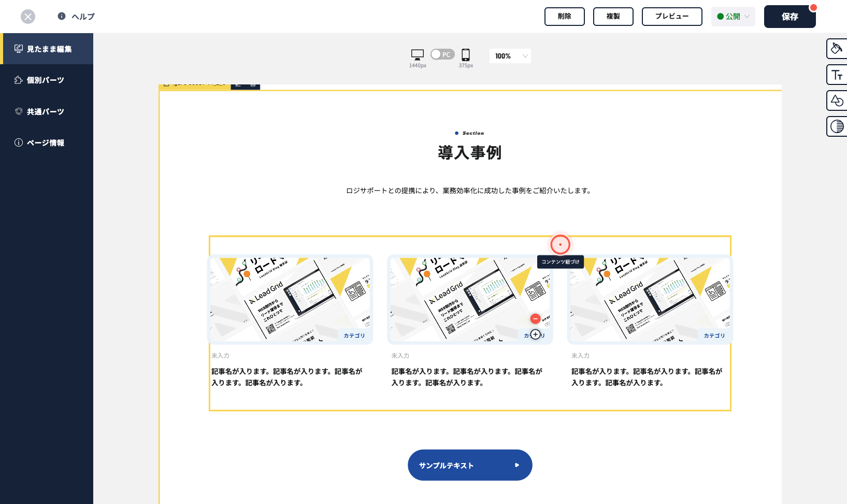Save changes with the 保存 button
The height and width of the screenshot is (504, 847).
(x=790, y=17)
